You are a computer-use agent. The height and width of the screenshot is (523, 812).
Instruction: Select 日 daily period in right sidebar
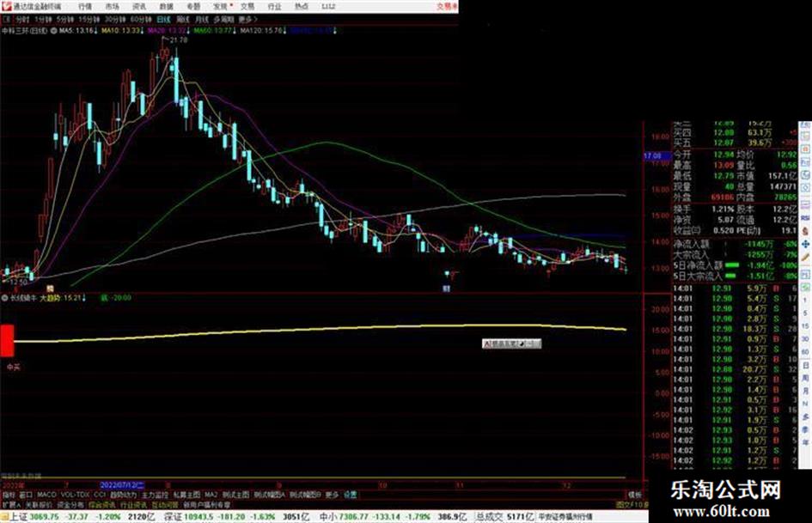click(805, 365)
